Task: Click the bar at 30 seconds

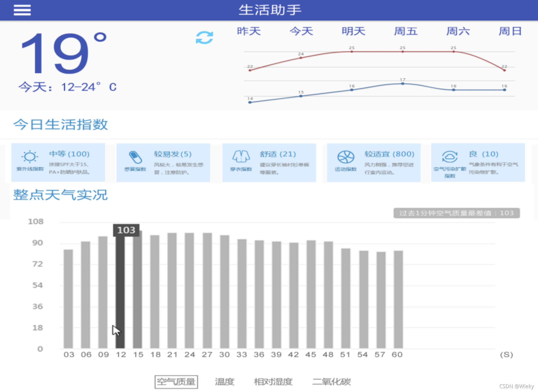Action: tap(225, 292)
